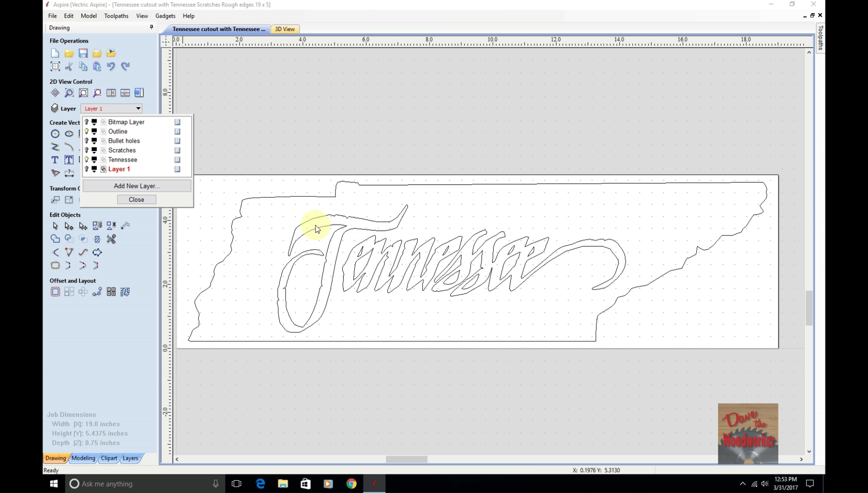Open color dropdown for Tennessee layer
Screen dimensions: 868x493
pyautogui.click(x=94, y=160)
